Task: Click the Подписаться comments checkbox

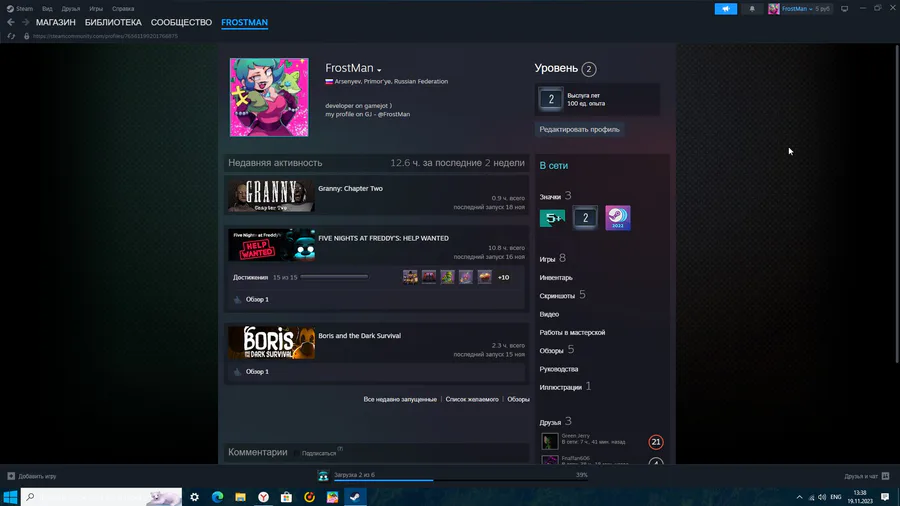Action: [297, 453]
